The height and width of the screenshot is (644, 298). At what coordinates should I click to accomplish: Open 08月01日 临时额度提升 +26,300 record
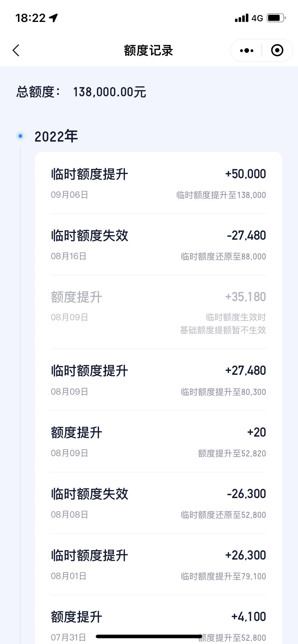158,564
